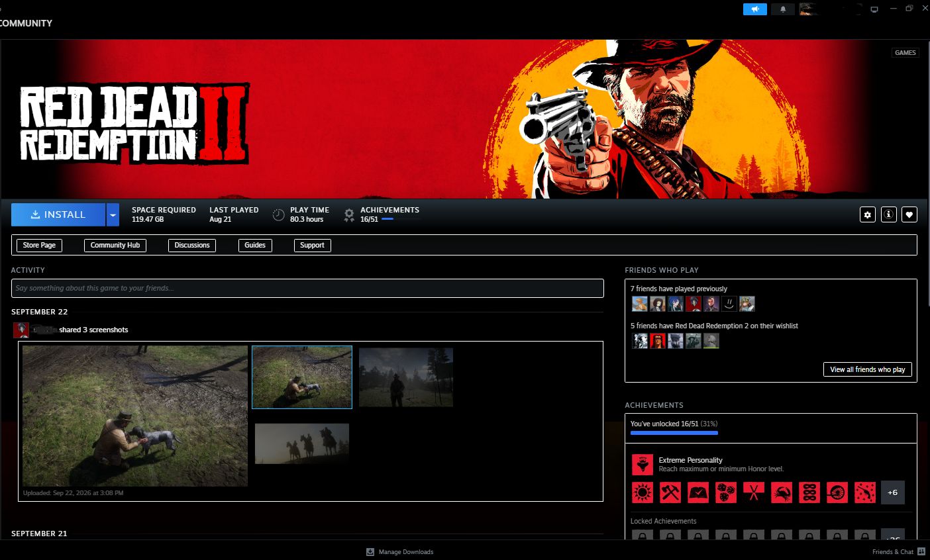
Task: Click the profile avatar in the title bar
Action: pyautogui.click(x=807, y=9)
